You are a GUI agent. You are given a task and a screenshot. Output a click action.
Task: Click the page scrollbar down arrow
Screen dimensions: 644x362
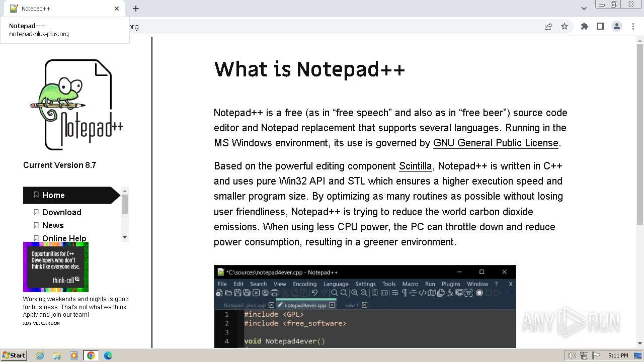coord(640,343)
